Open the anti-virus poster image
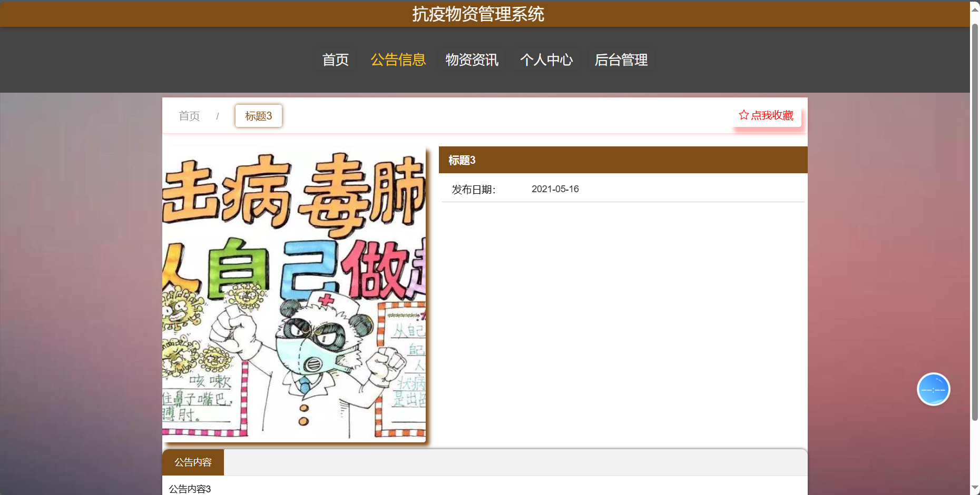The width and height of the screenshot is (980, 495). 294,294
